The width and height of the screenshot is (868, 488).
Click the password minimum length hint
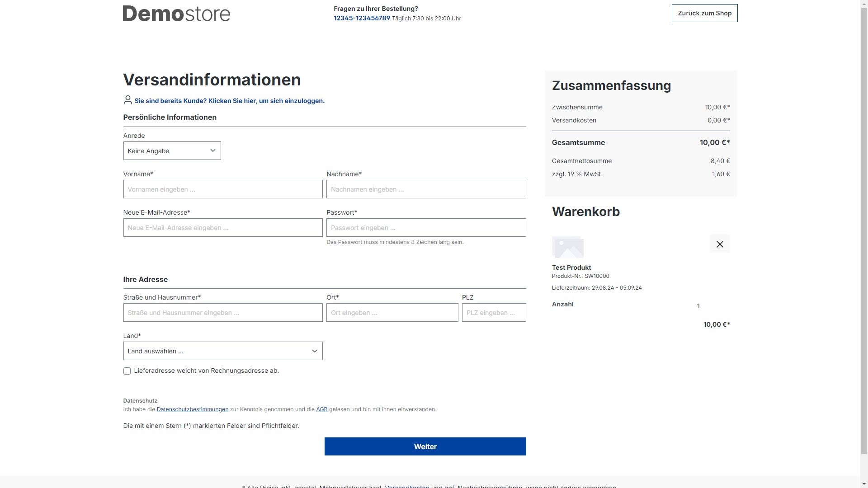(x=395, y=242)
